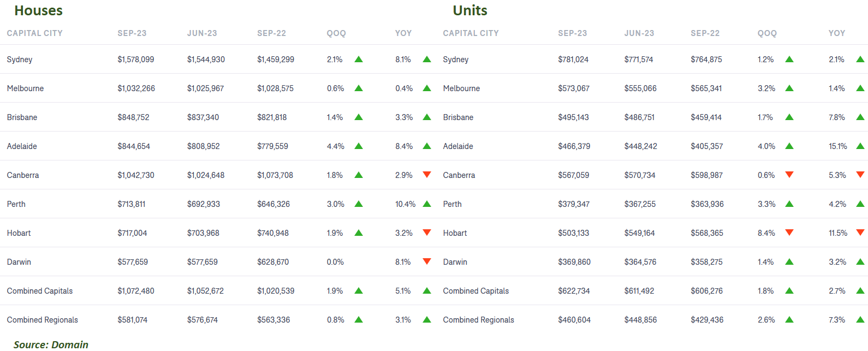The image size is (868, 351).
Task: Click Sydney's Sep-23 house price $1,578,099
Action: tap(135, 60)
